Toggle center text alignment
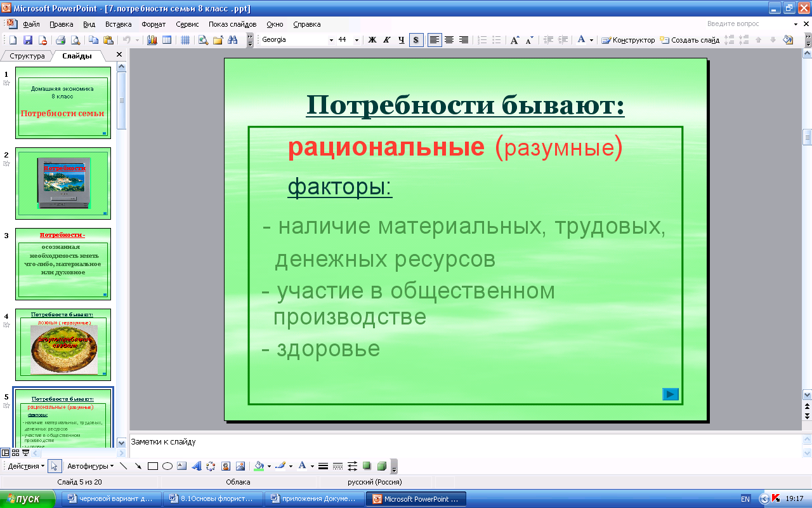The image size is (812, 508). point(449,40)
